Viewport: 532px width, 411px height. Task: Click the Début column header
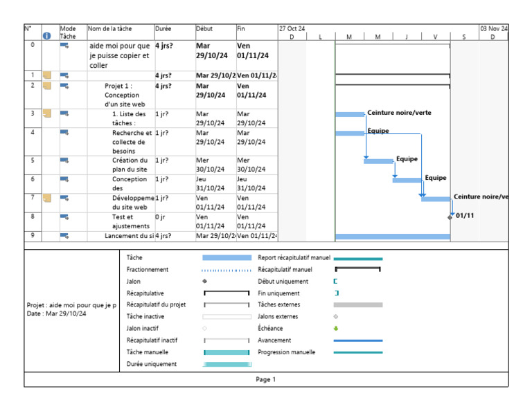[216, 33]
